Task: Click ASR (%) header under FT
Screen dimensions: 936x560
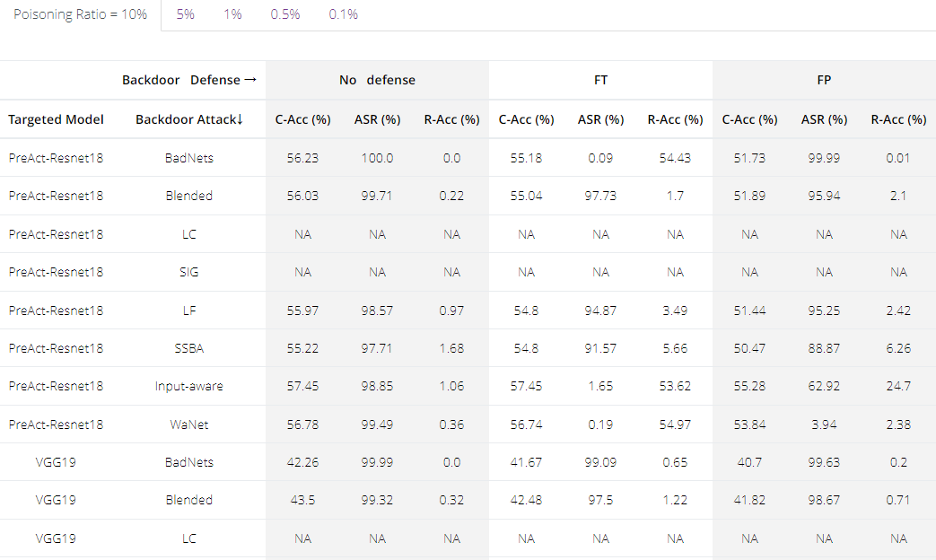Action: point(600,119)
